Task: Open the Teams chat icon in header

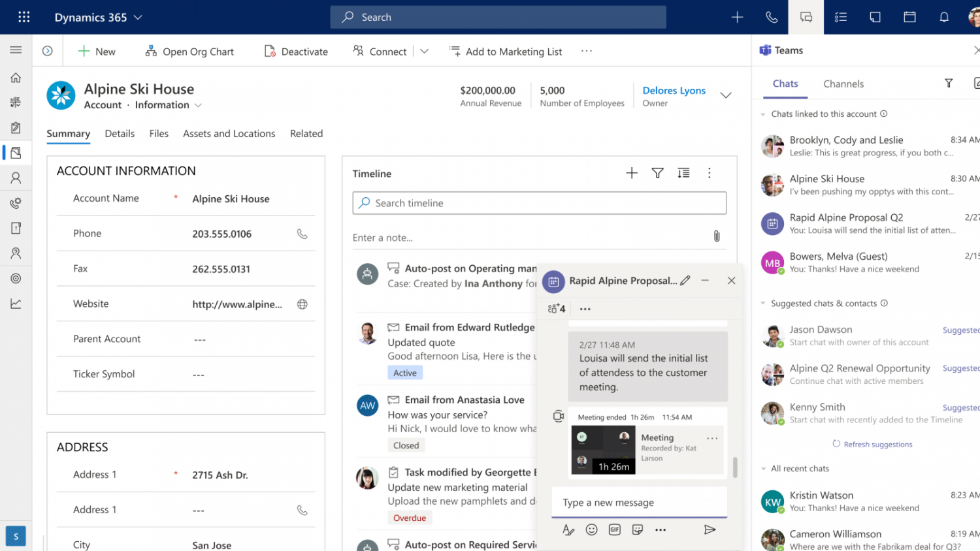Action: tap(806, 18)
